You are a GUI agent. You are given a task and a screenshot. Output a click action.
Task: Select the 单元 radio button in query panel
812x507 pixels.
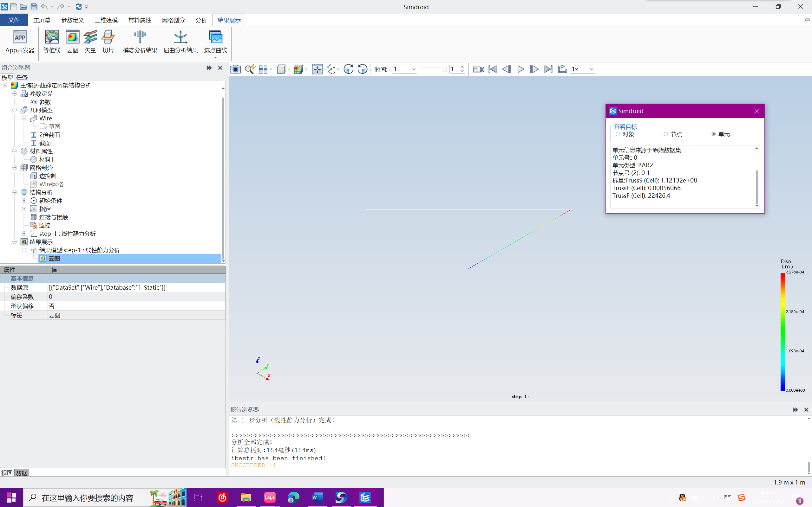pyautogui.click(x=714, y=134)
